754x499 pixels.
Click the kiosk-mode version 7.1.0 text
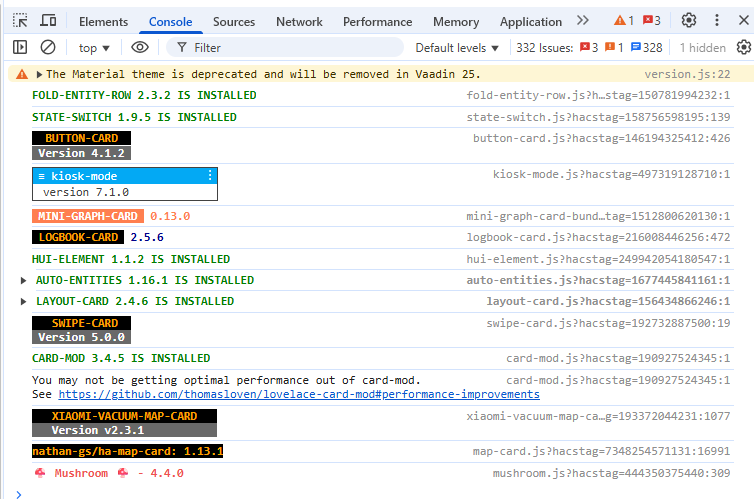click(86, 192)
